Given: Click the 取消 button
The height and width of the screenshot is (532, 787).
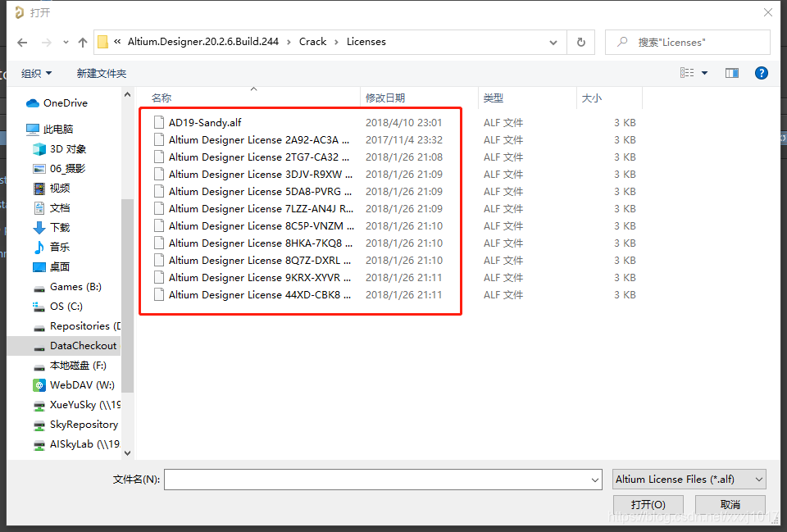Looking at the screenshot, I should pos(730,504).
